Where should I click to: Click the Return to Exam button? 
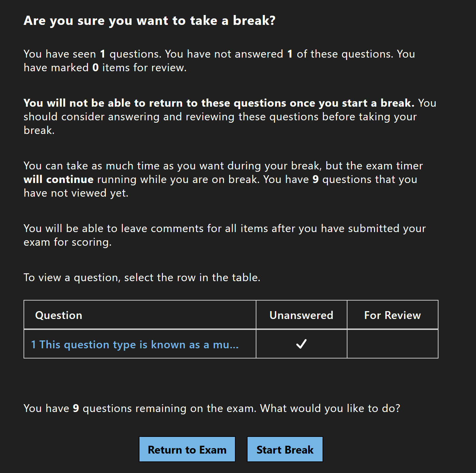(187, 449)
